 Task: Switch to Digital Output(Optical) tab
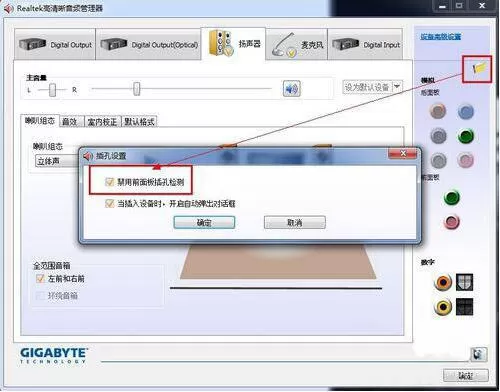click(x=149, y=44)
